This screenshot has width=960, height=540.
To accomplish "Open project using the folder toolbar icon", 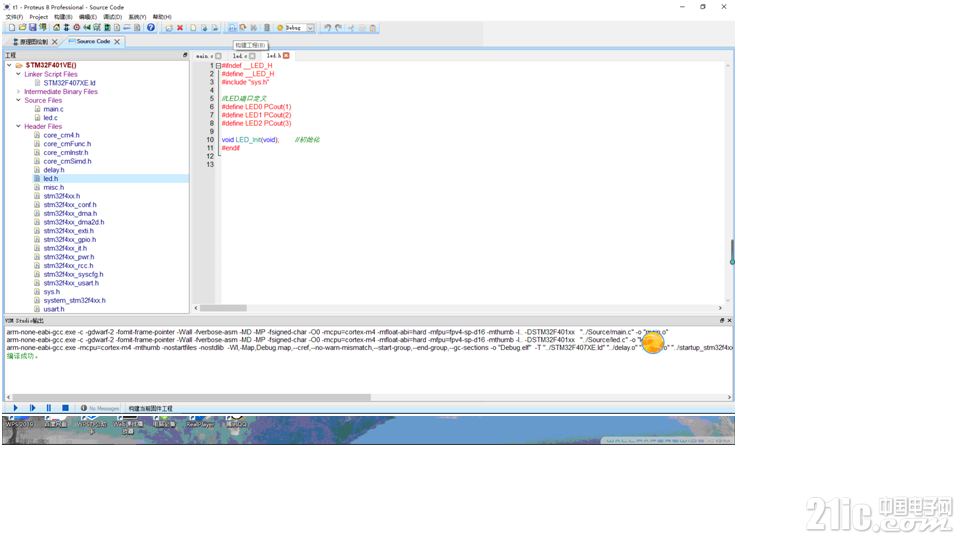I will [x=22, y=28].
